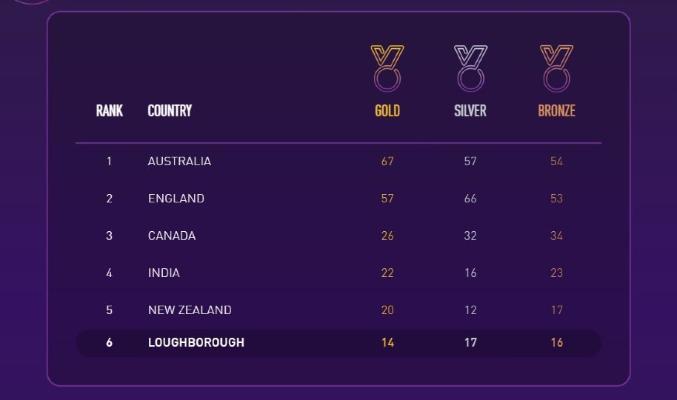Click Australia's gold count of 67
Viewport: 677px width, 400px height.
387,161
